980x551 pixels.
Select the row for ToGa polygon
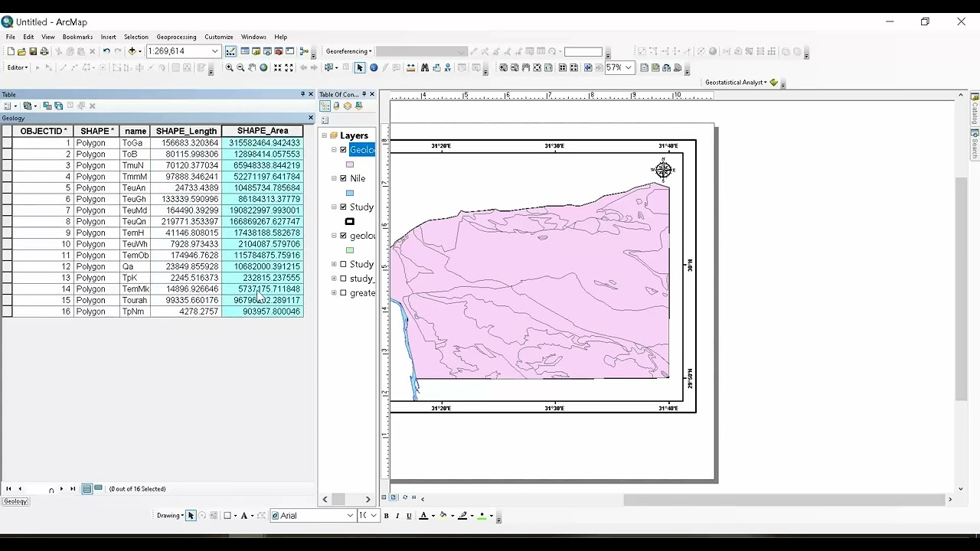7,143
